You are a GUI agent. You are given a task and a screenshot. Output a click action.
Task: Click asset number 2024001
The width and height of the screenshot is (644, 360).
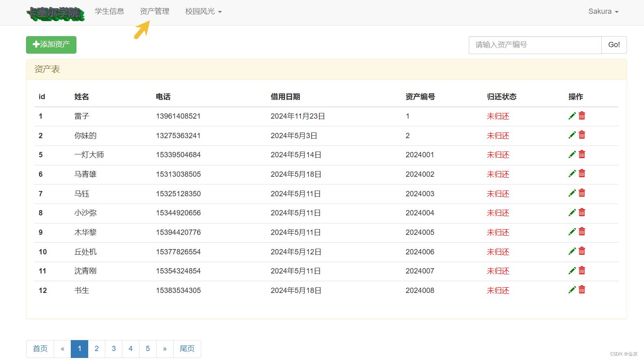tap(420, 155)
